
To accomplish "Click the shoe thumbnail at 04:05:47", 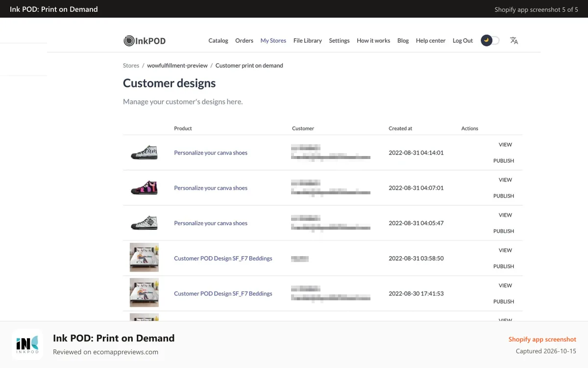I will coord(144,223).
